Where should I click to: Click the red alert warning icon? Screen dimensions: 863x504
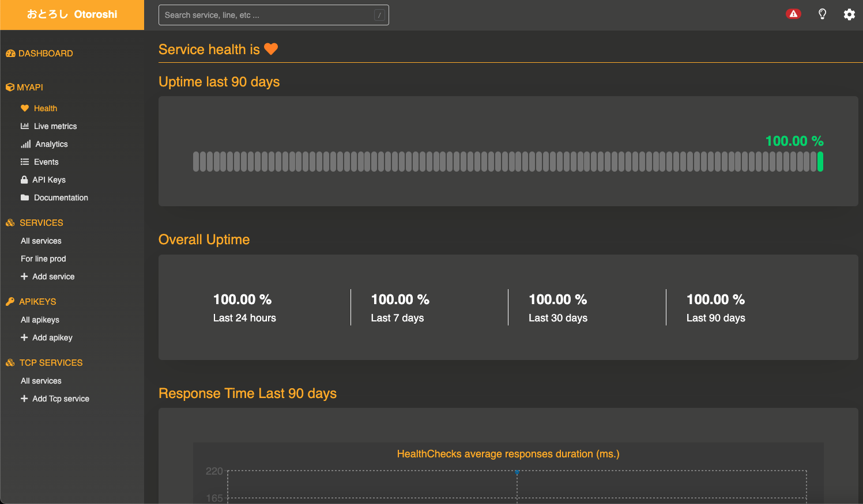793,14
